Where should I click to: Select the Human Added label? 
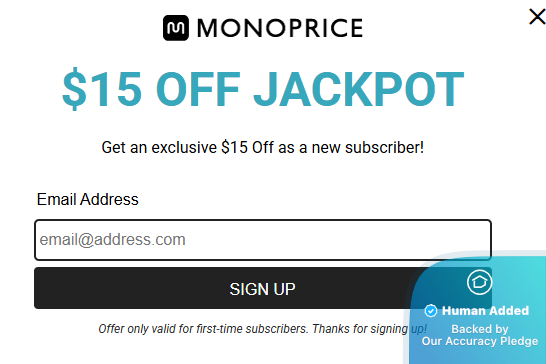[x=485, y=311]
